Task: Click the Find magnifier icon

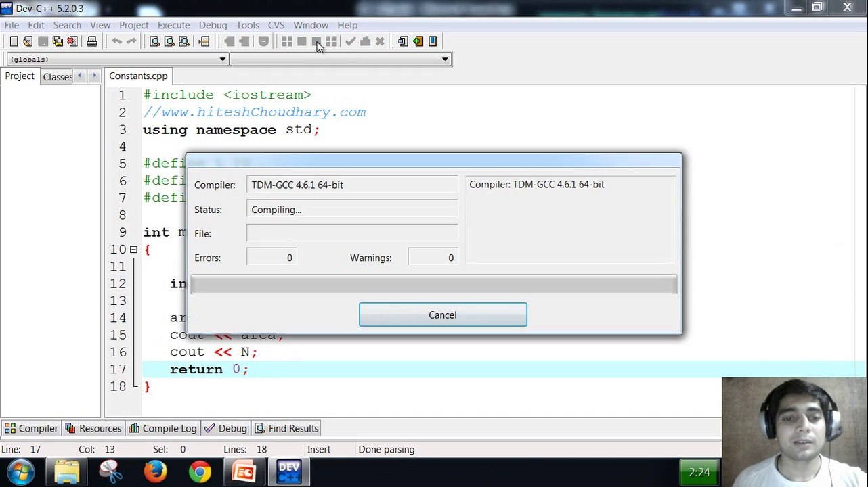Action: (154, 41)
